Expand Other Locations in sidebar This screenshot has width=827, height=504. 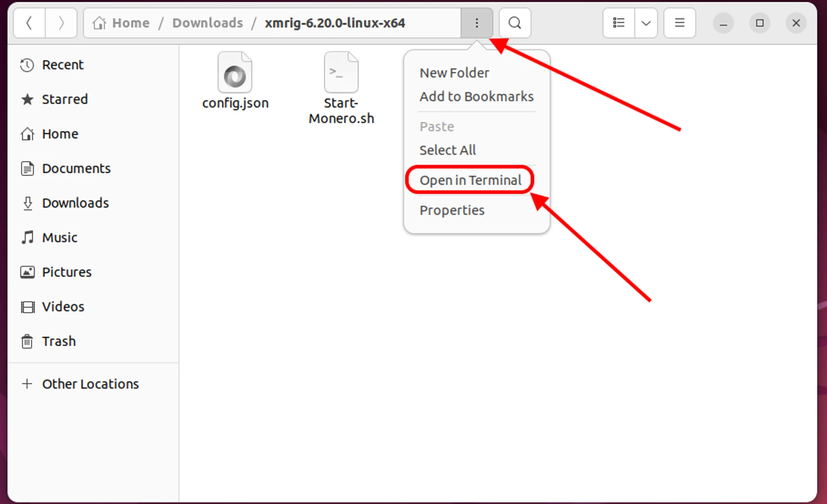pos(90,384)
